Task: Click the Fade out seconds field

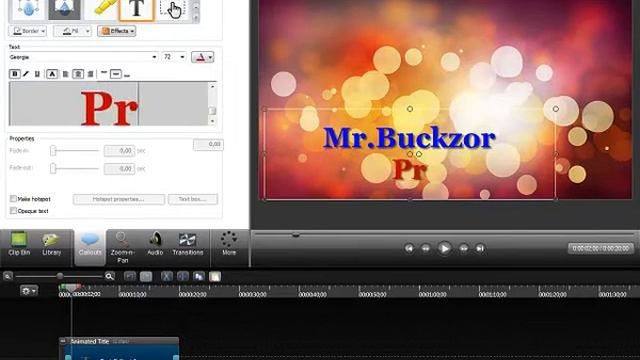Action: click(119, 169)
